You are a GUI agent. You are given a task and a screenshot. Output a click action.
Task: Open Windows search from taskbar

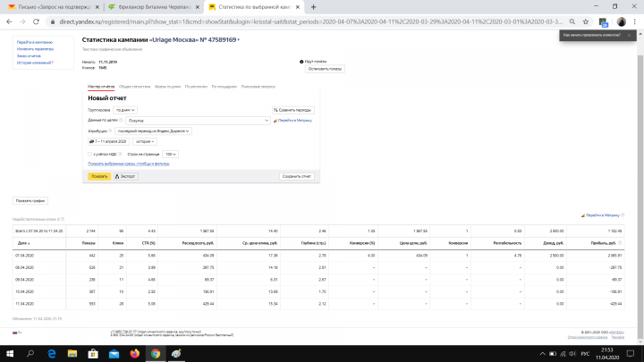click(30, 353)
